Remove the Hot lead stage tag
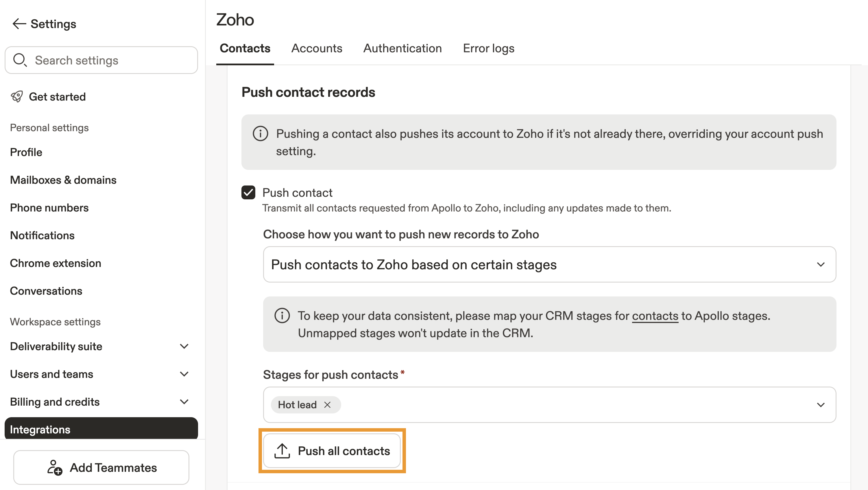This screenshot has width=868, height=490. (x=327, y=404)
